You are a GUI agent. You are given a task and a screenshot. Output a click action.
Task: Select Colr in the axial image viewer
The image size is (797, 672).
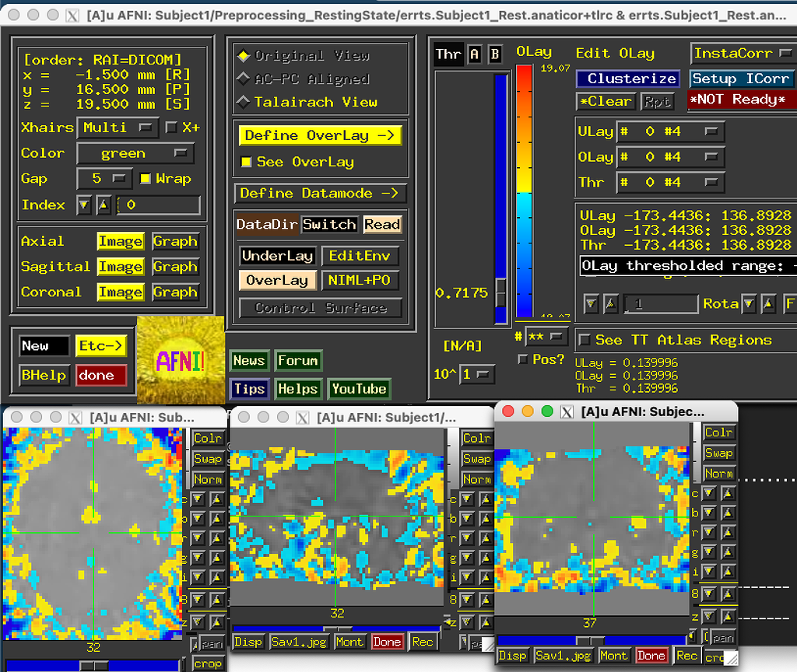(207, 438)
